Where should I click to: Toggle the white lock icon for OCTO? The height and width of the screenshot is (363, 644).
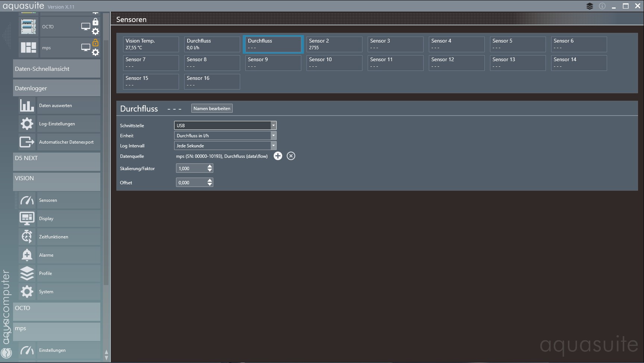point(95,22)
